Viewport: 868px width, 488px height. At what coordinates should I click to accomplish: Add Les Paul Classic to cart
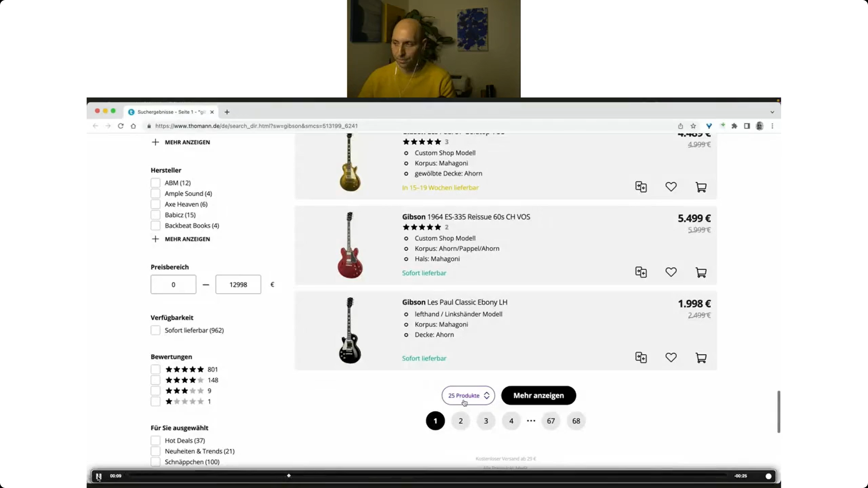pos(701,357)
